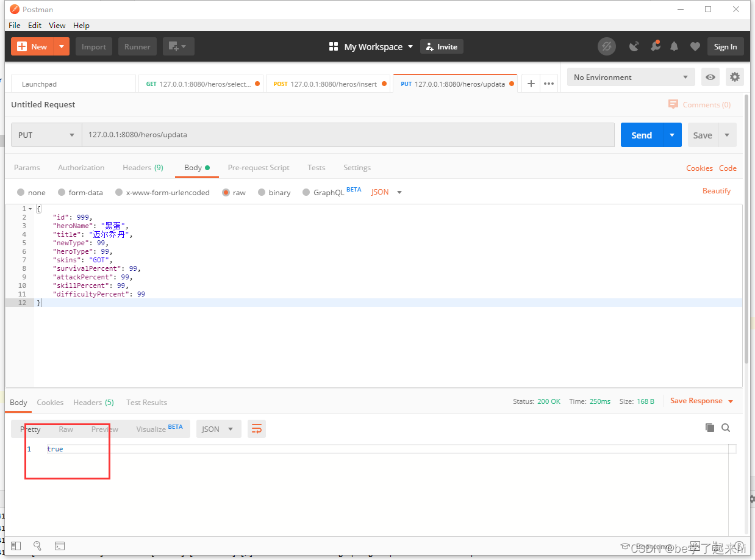This screenshot has width=755, height=560.
Task: Open tab options three-dots menu
Action: [549, 84]
